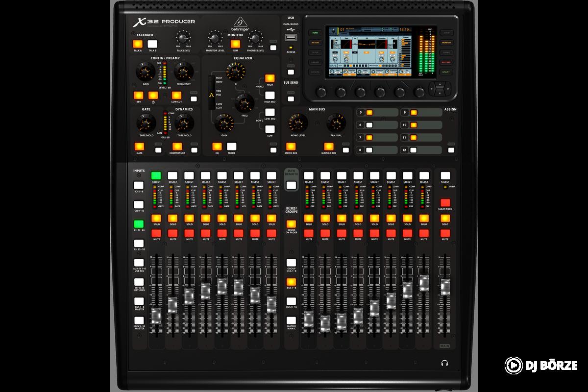Select the Bus 9-16 group layer
The height and width of the screenshot is (392, 588).
pyautogui.click(x=292, y=301)
